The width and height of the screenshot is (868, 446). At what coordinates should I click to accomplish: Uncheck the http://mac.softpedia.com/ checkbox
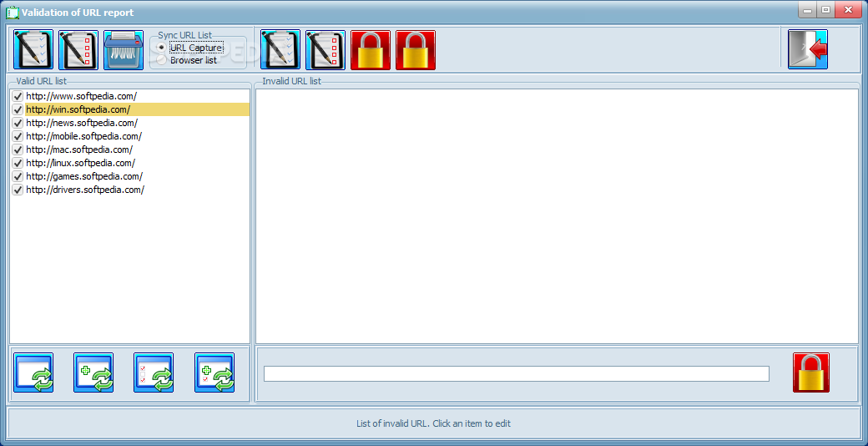(x=18, y=150)
